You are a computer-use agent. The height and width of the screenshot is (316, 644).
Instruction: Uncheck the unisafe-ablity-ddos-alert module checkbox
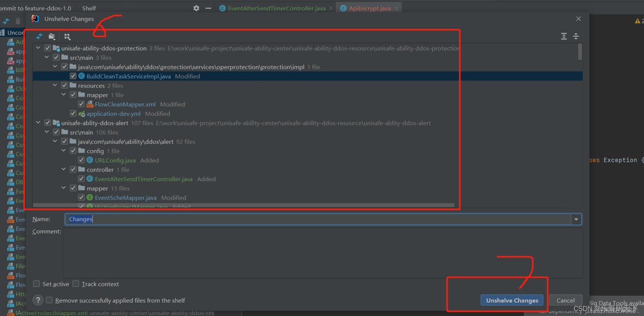tap(48, 123)
